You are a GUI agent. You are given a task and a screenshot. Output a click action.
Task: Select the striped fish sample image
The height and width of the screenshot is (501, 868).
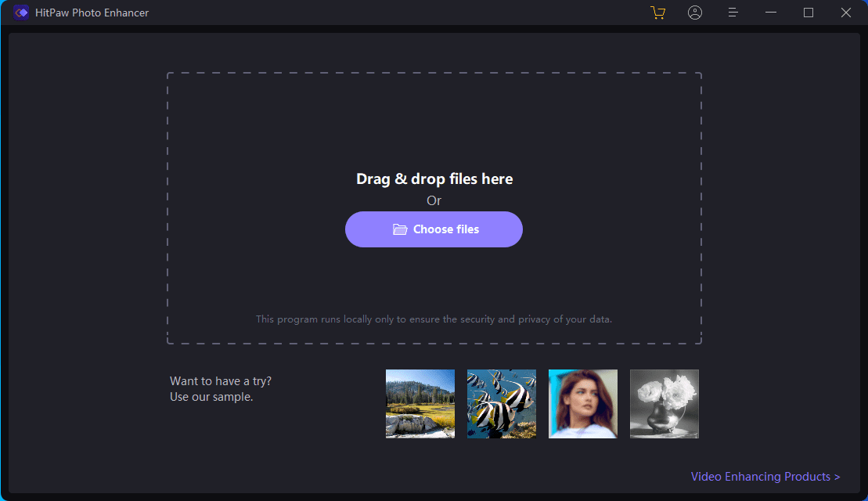pos(502,404)
